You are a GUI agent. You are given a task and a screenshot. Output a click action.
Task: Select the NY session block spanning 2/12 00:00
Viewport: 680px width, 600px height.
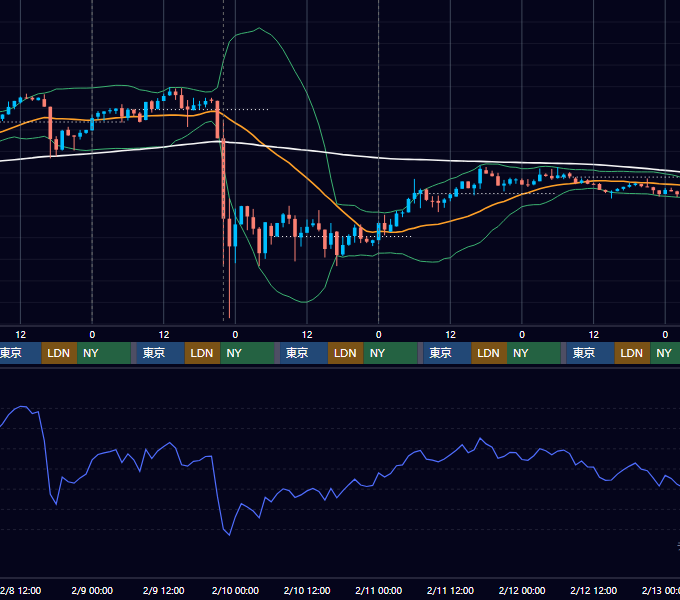tap(534, 353)
